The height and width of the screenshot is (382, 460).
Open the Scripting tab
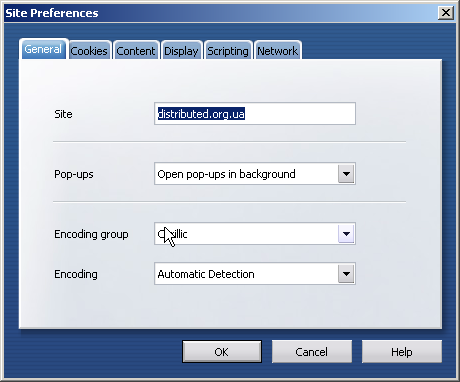(228, 51)
